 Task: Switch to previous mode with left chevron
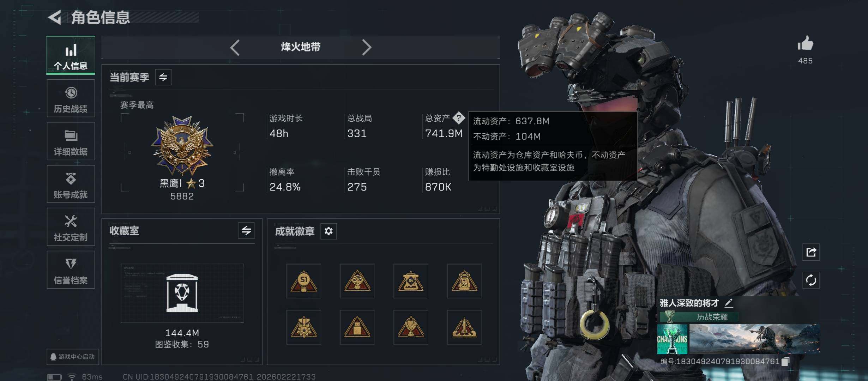point(235,47)
